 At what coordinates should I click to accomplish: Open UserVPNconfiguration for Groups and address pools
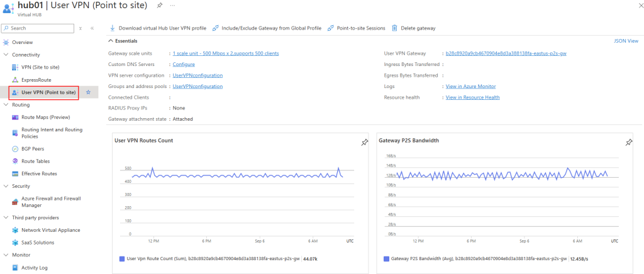coord(197,87)
